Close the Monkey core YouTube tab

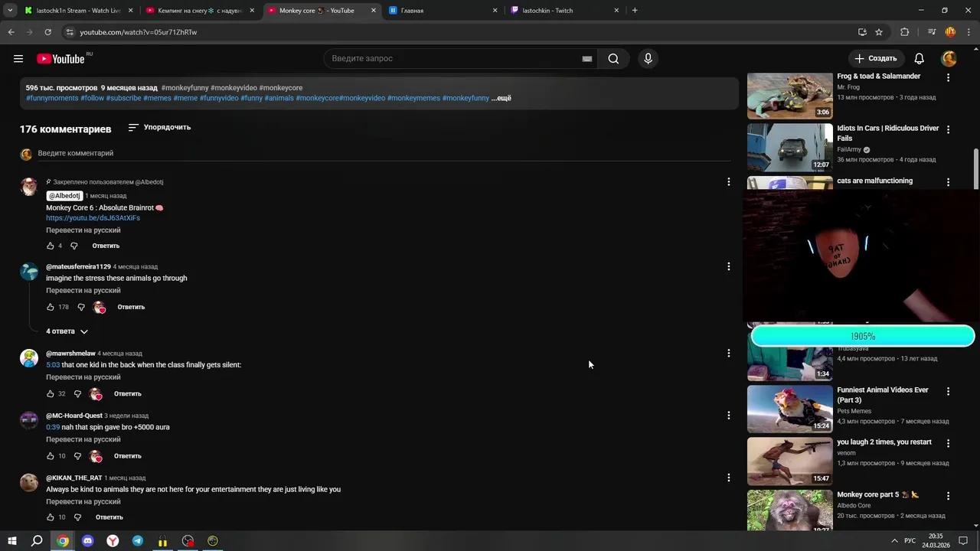coord(374,11)
